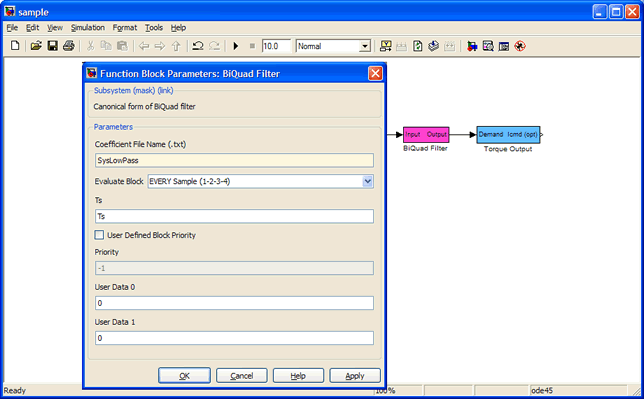Cut selection with the scissors icon
The image size is (644, 399).
90,46
